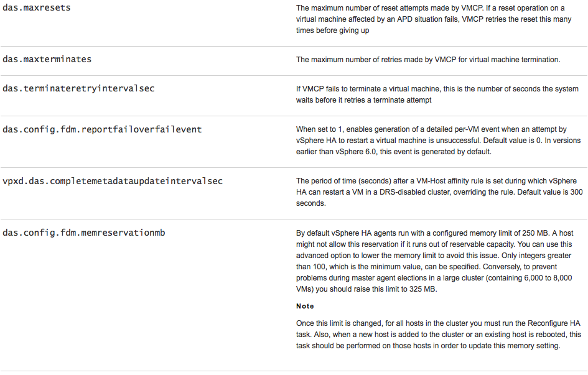Select the vpxd.das.completemetadataupdateintervalsec option name
This screenshot has width=588, height=375.
[113, 181]
